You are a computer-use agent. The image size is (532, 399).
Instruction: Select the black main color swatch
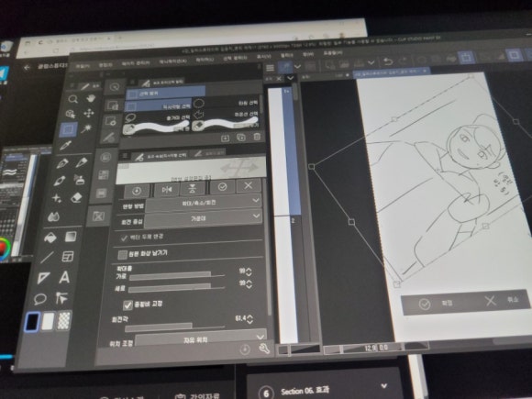(x=31, y=322)
